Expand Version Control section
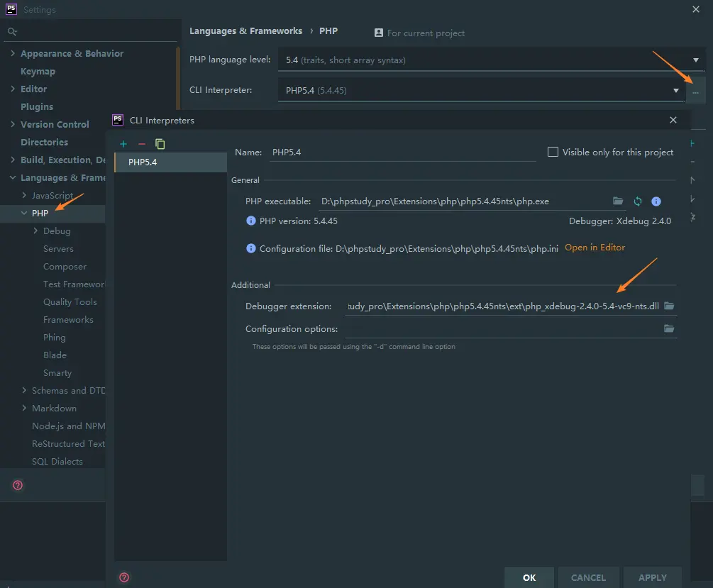 click(x=13, y=124)
